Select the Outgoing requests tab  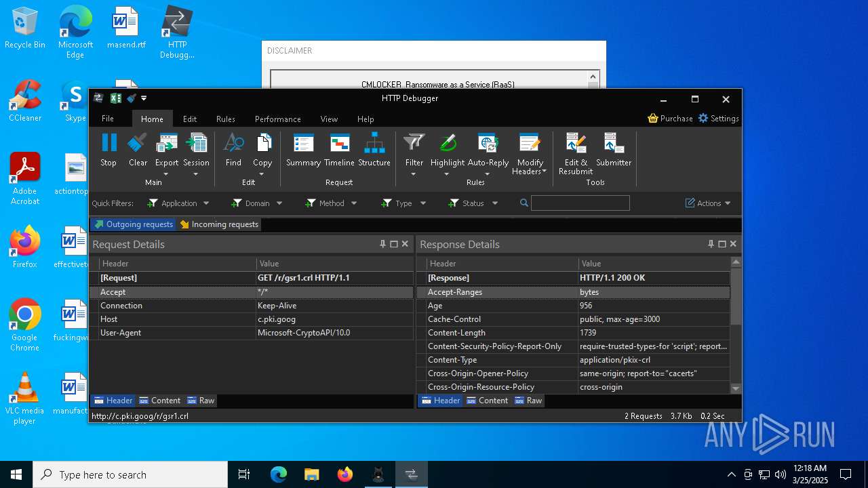coord(133,224)
